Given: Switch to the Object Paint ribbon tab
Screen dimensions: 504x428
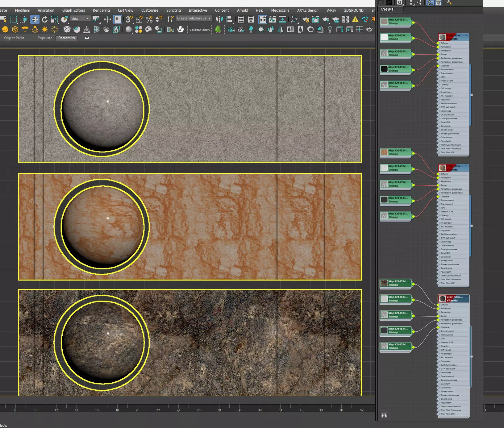Looking at the screenshot, I should tap(14, 38).
